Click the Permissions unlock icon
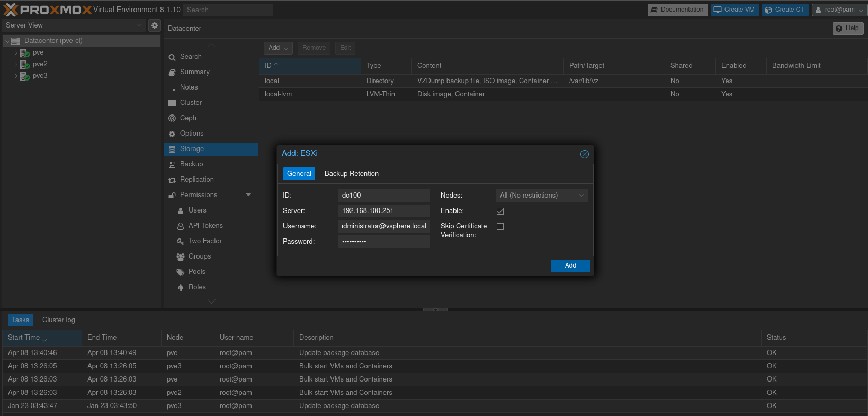 click(x=172, y=196)
